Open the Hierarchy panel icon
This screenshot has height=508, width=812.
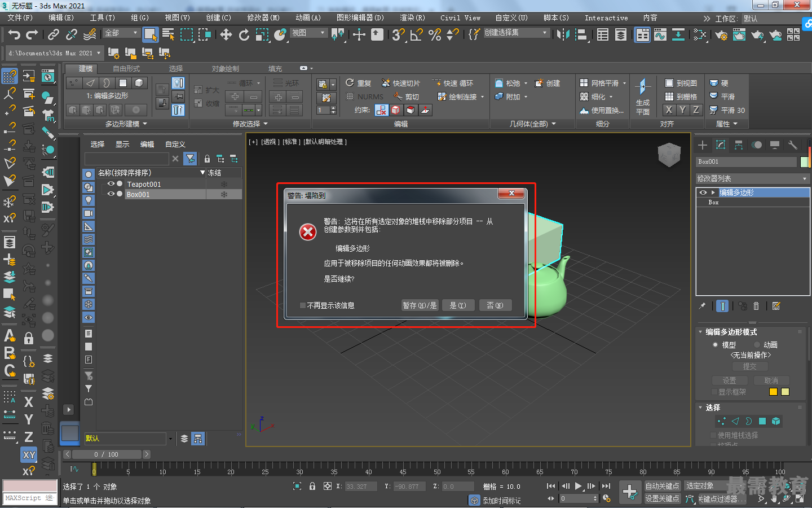coord(739,145)
